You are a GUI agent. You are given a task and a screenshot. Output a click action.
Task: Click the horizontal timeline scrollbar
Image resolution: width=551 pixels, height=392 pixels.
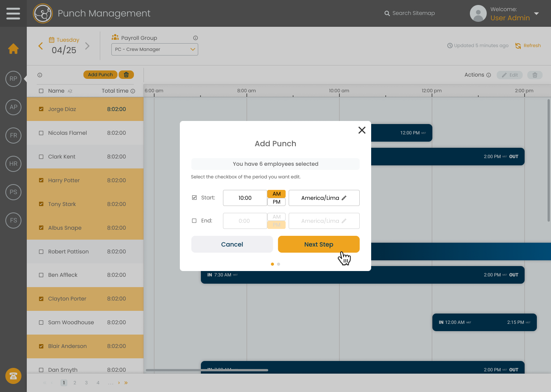(x=207, y=370)
